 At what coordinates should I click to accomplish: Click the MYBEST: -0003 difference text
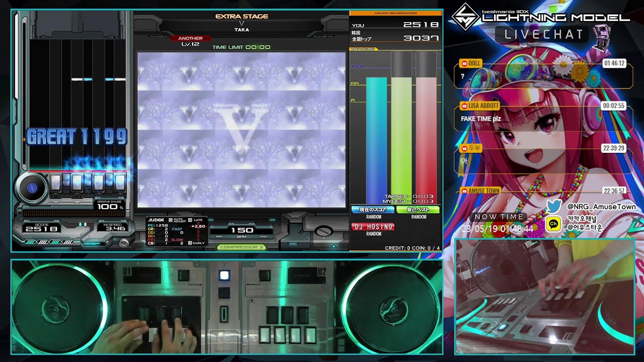408,201
